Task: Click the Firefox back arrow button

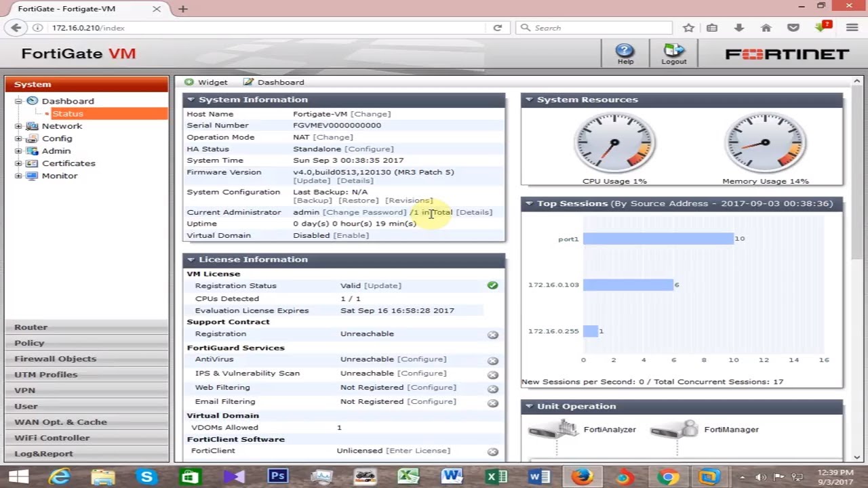Action: point(16,28)
